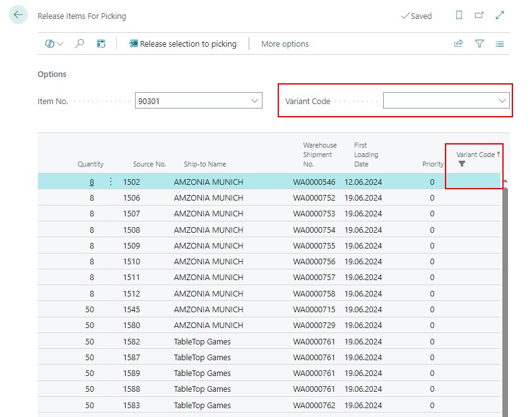Click Release selection to picking

182,44
